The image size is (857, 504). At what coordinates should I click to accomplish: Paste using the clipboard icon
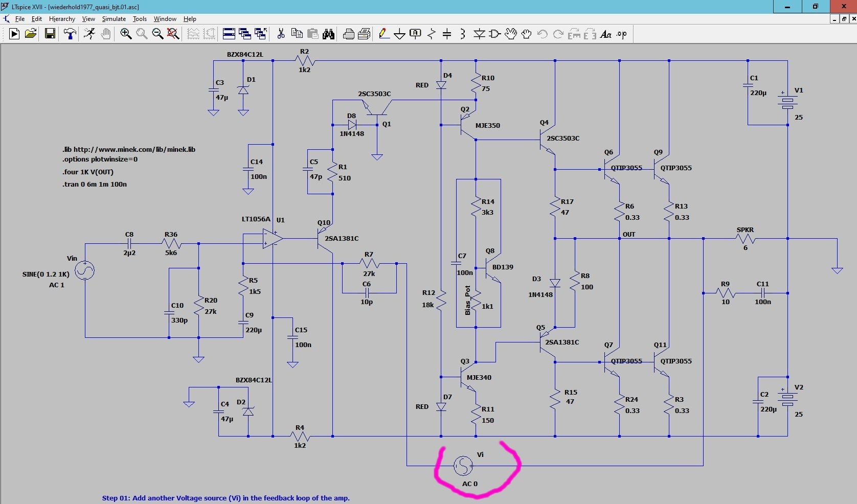click(x=312, y=34)
